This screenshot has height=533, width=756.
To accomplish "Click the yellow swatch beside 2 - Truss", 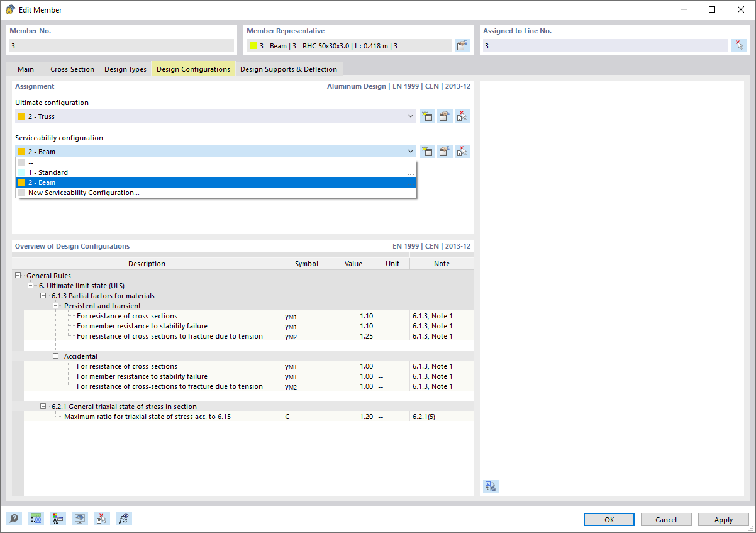I will [x=23, y=116].
